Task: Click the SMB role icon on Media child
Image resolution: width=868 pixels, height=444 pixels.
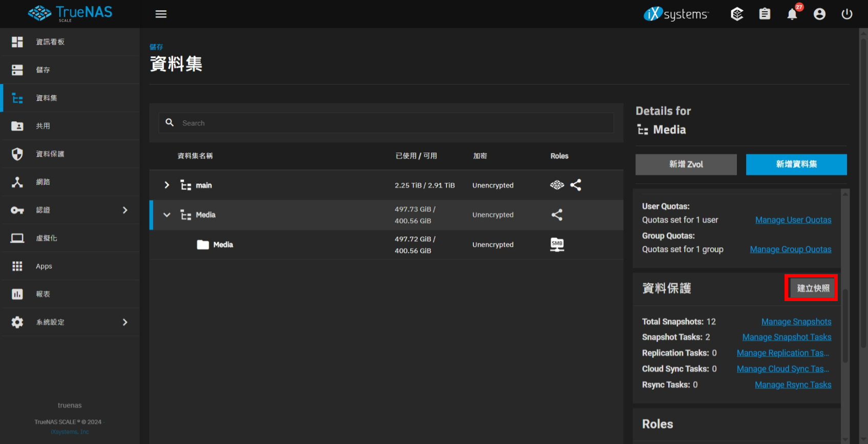Action: click(557, 244)
